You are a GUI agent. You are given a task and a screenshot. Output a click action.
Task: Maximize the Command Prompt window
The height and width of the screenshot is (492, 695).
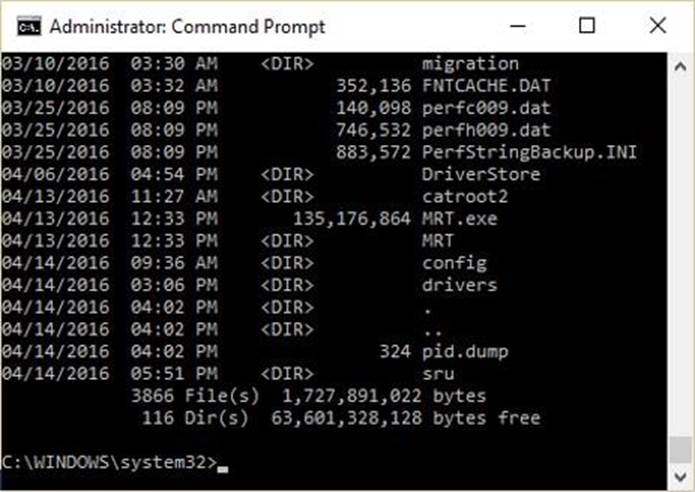tap(587, 25)
